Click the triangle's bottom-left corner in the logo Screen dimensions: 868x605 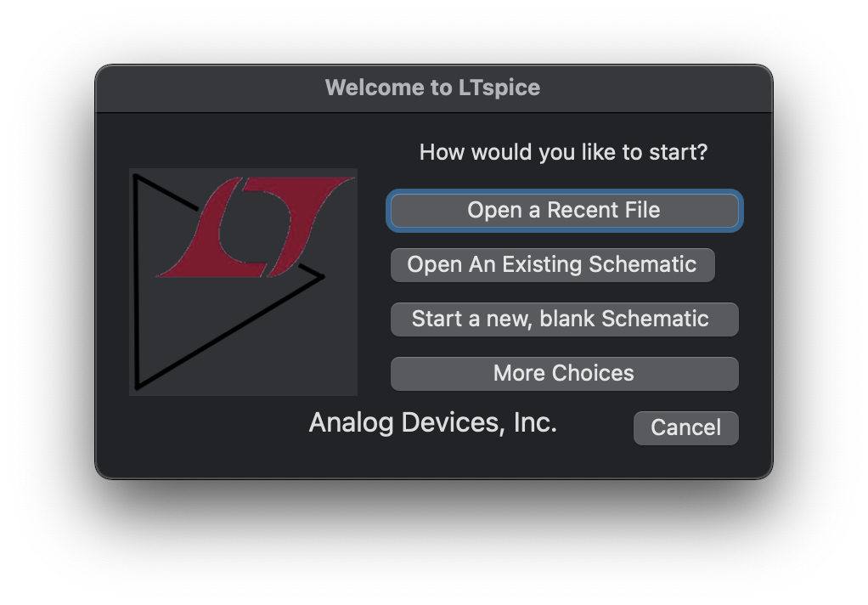pyautogui.click(x=138, y=387)
